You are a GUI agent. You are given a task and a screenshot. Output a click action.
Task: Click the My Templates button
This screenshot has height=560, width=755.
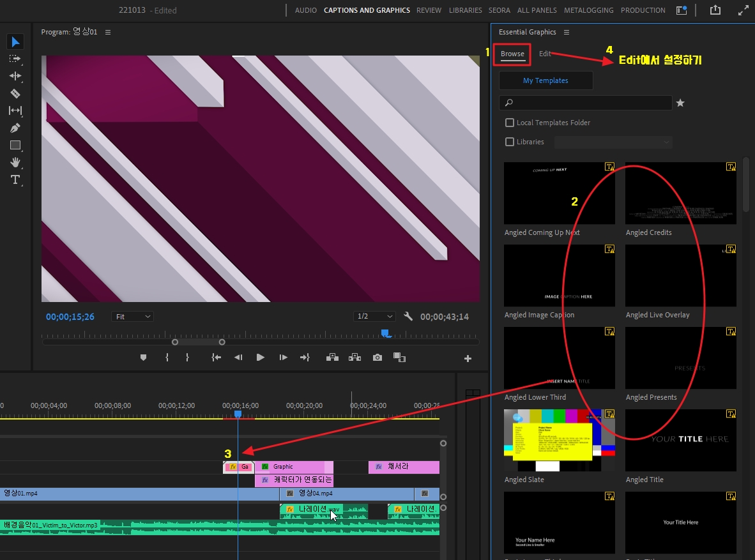tap(545, 80)
